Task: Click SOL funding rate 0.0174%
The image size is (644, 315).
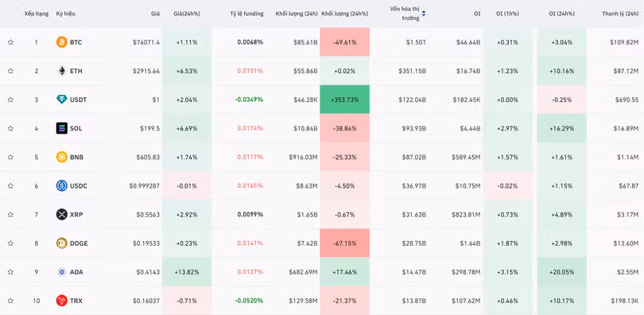Action: point(250,128)
